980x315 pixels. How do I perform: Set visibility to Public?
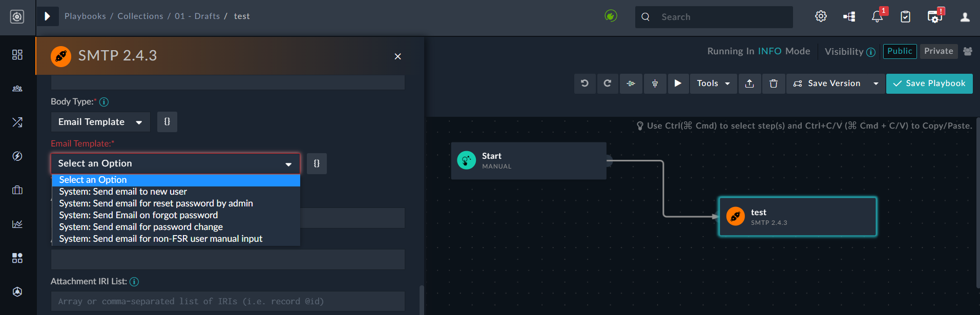click(x=900, y=51)
